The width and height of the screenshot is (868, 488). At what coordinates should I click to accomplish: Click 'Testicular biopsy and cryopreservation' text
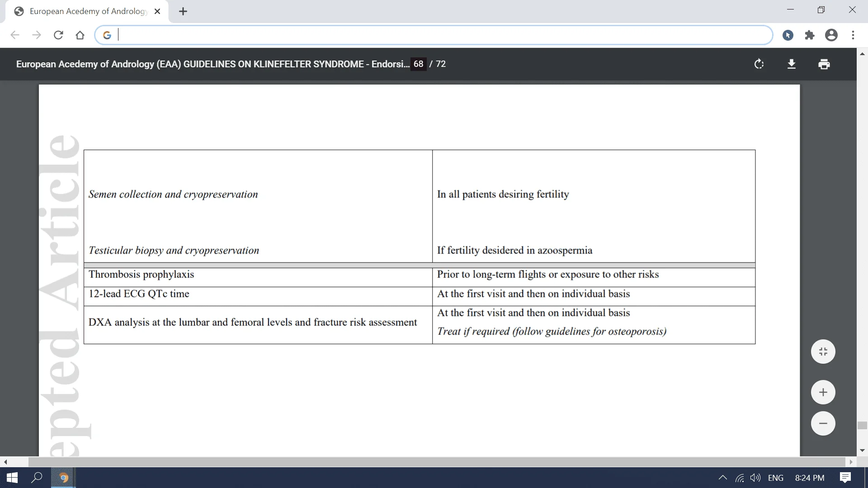coord(174,250)
